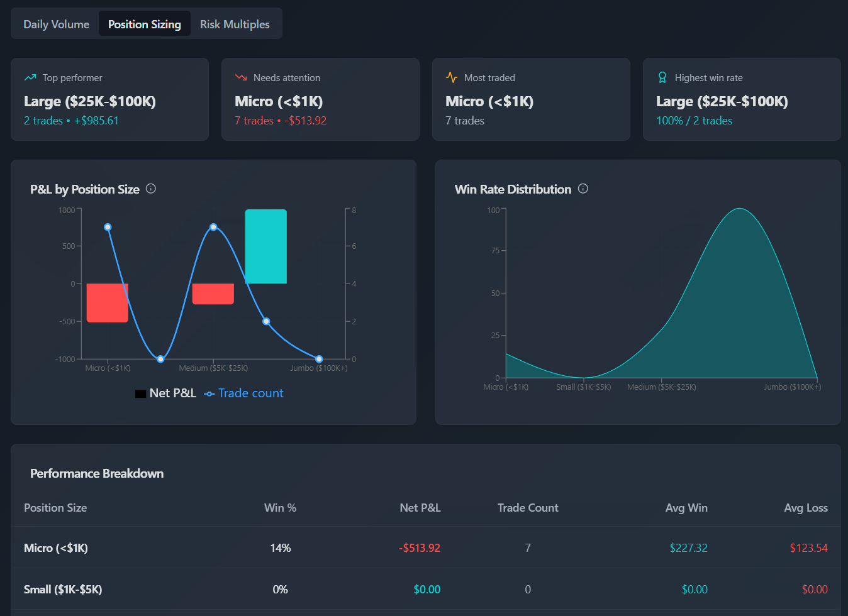Screen dimensions: 848x616
Task: Click the -$513.92 Net P&L value for Micro
Action: (x=419, y=547)
